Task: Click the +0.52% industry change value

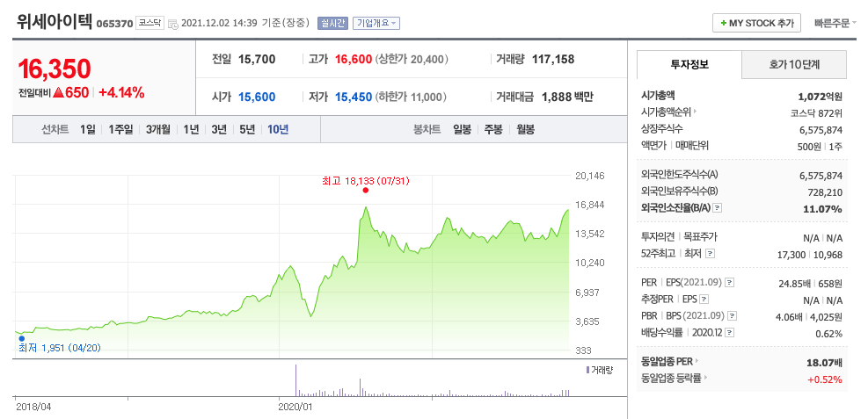Action: point(825,379)
